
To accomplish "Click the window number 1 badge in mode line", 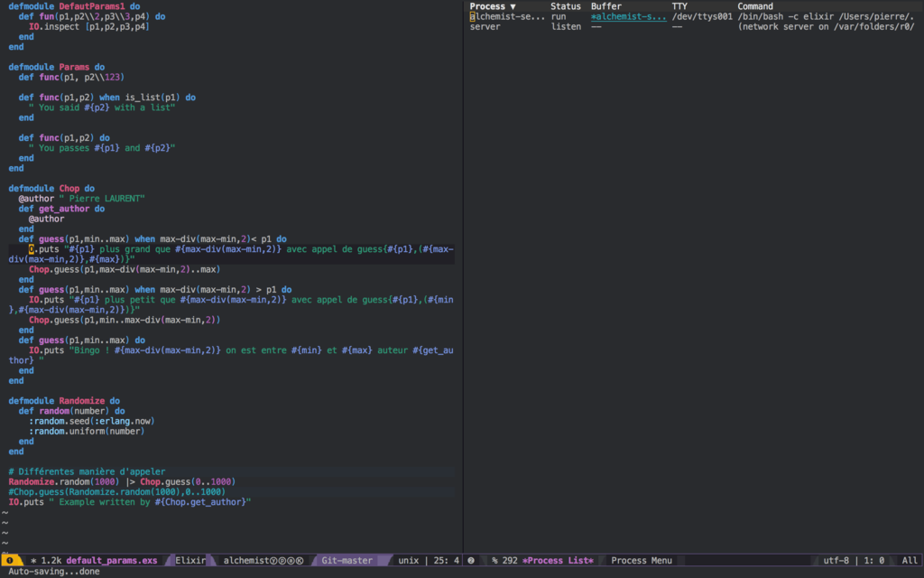I will (9, 560).
